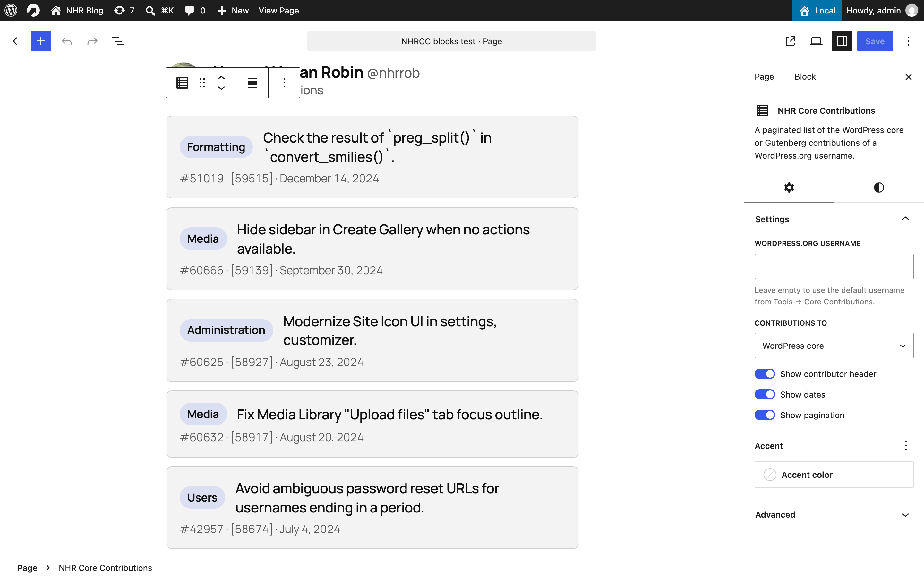Click the Avoid ambiguous password reset URLs title
Screen dimensions: 924x578
367,498
